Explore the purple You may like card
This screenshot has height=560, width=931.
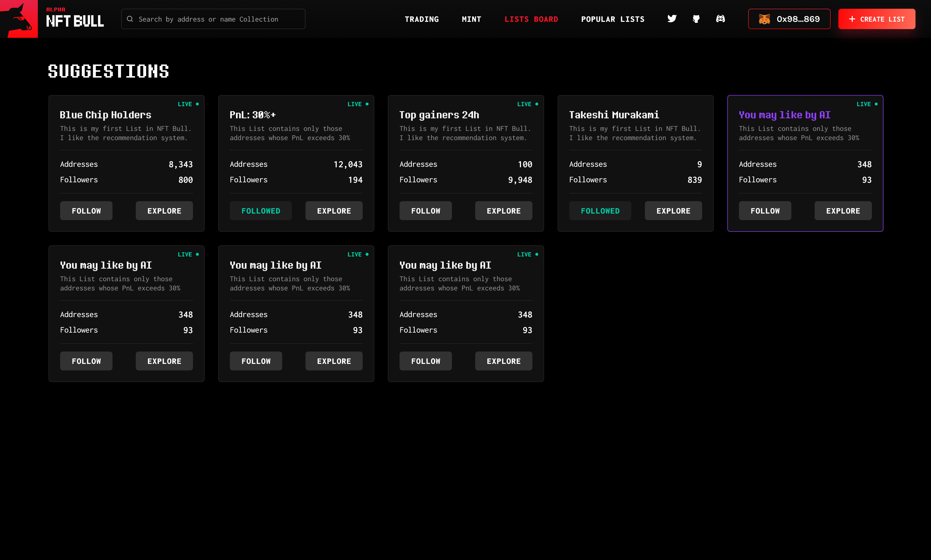[843, 211]
